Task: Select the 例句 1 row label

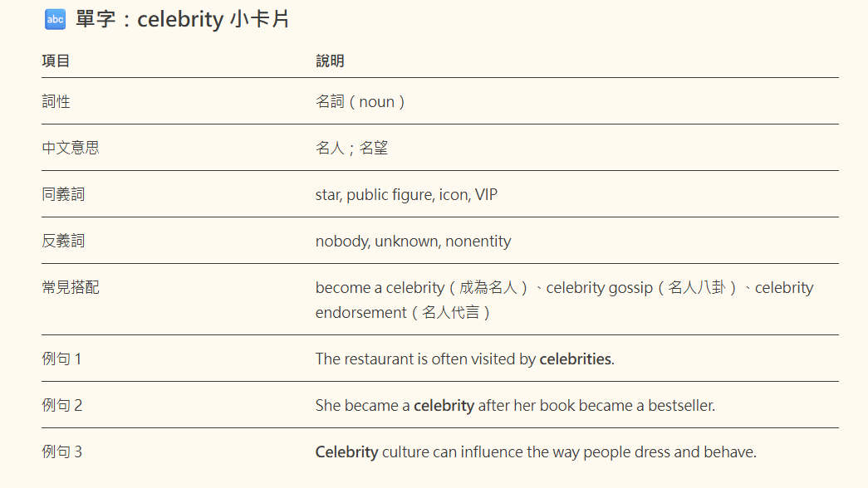Action: coord(61,359)
